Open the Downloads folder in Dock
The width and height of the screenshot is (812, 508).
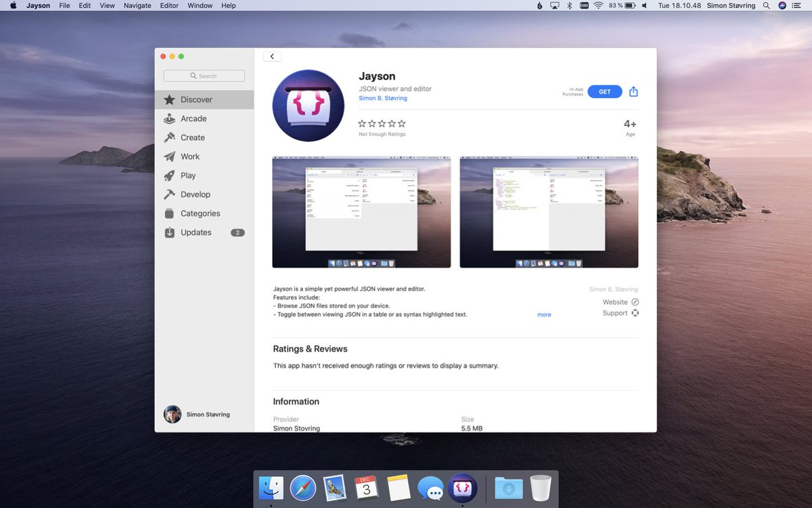point(509,488)
